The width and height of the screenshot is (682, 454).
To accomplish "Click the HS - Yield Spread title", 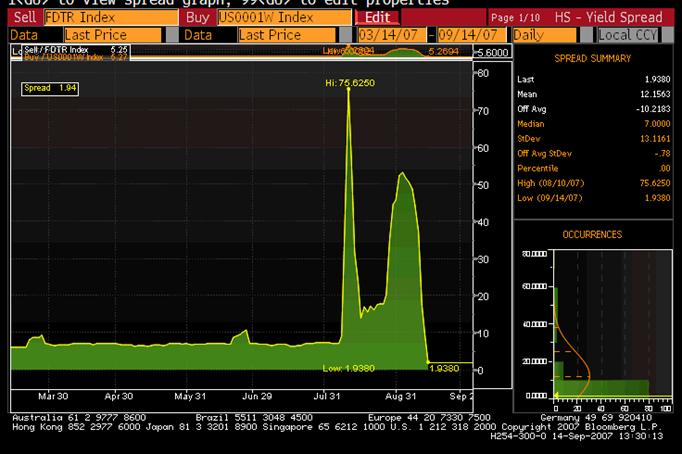I will coord(608,17).
